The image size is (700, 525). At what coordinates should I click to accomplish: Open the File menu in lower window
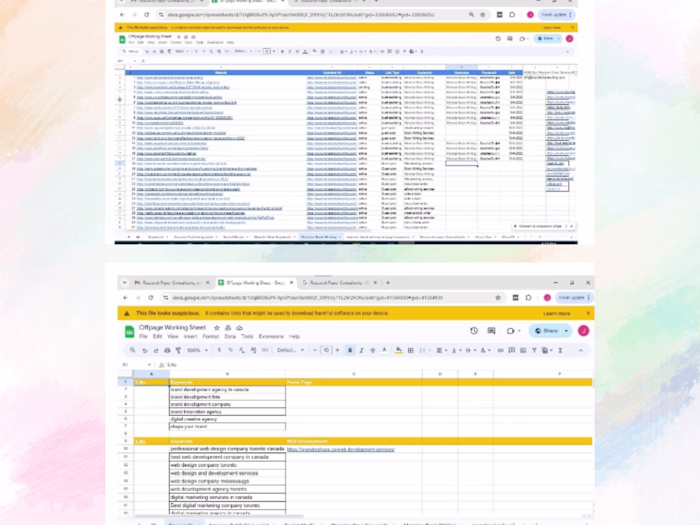coord(143,337)
